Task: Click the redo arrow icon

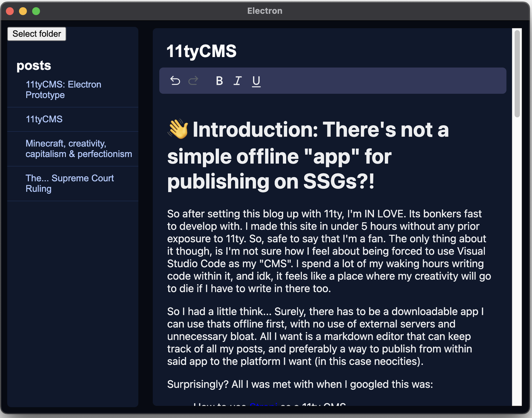Action: [193, 81]
